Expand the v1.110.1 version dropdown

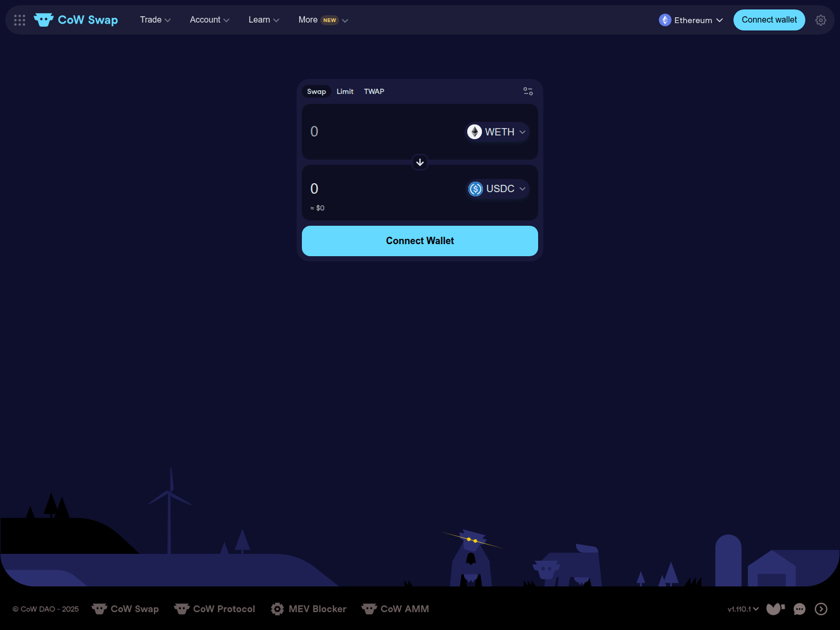[743, 610]
